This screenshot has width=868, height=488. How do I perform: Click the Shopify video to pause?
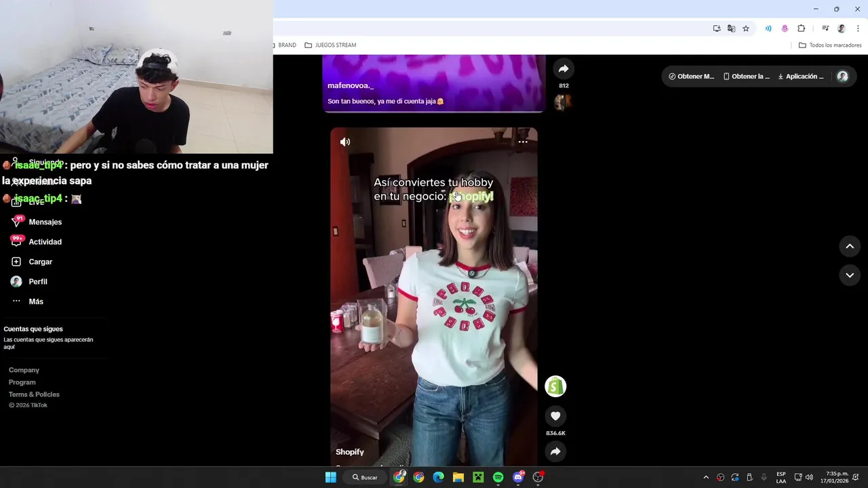coord(434,298)
